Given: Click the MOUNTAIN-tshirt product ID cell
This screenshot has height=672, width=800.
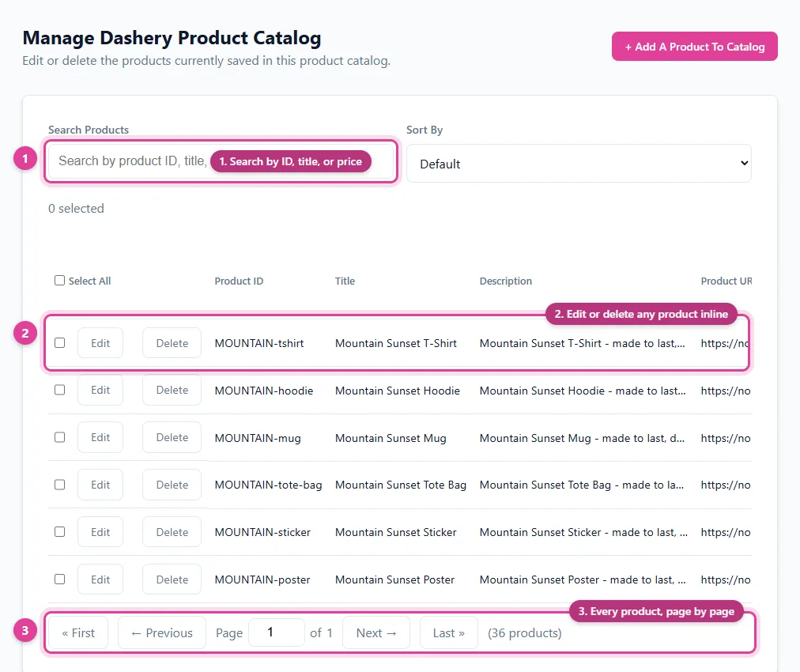Looking at the screenshot, I should click(259, 343).
